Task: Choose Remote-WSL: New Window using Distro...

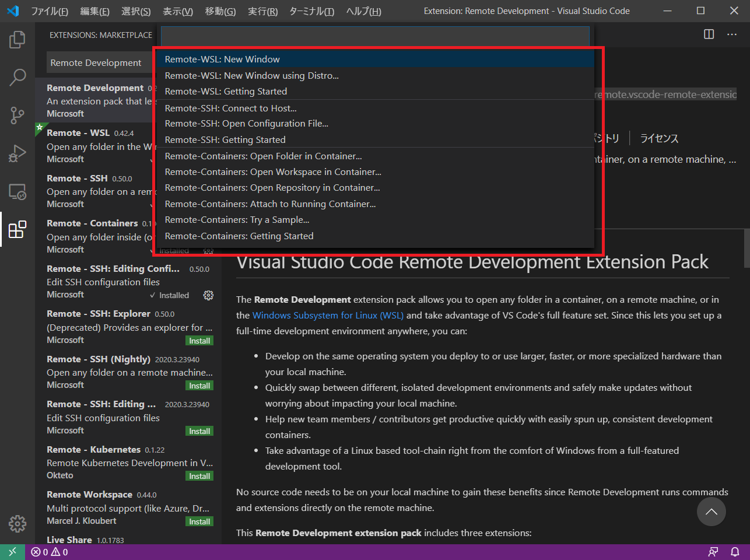Action: 374,76
